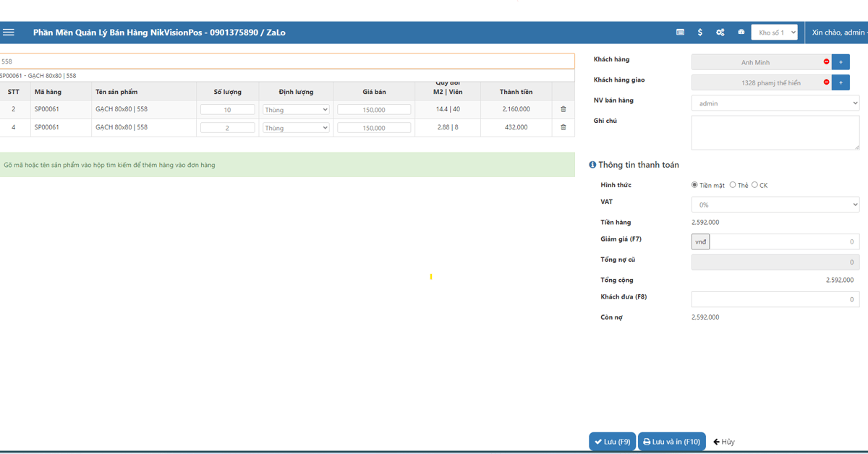This screenshot has height=454, width=868.
Task: Click the info icon beside Thông tin thanh toán
Action: 592,165
